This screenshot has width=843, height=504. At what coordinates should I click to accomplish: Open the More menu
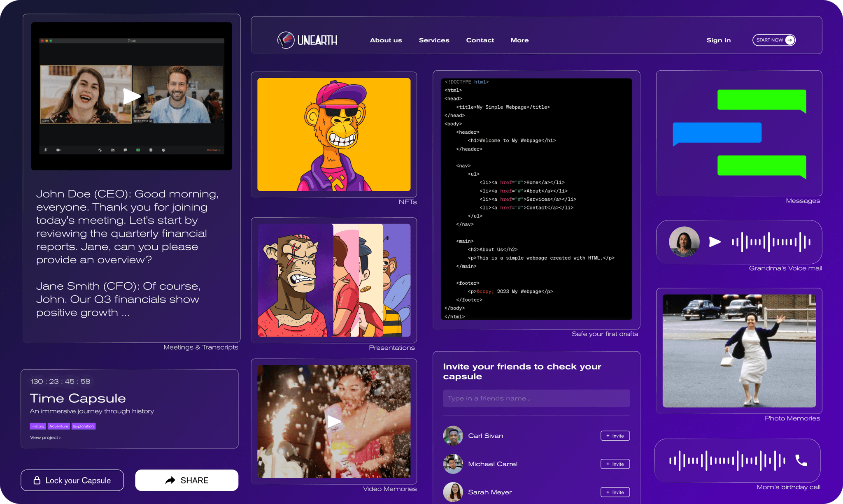click(x=519, y=40)
